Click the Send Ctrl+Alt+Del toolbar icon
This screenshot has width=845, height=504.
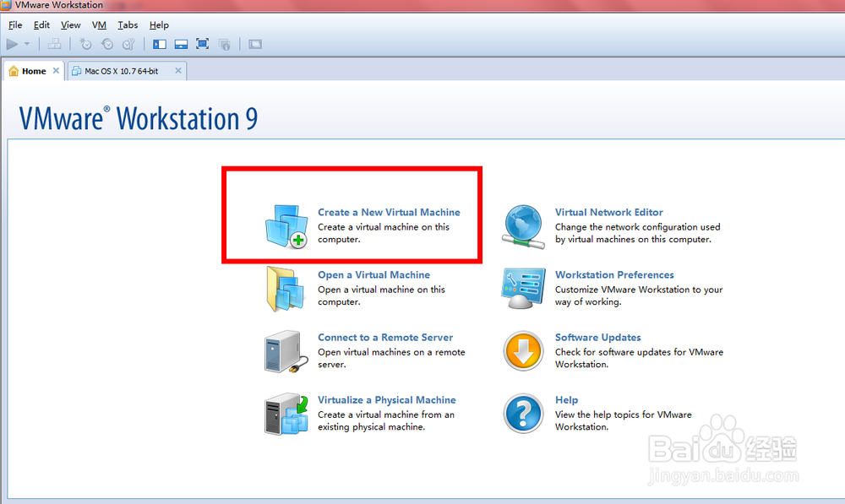[x=54, y=44]
